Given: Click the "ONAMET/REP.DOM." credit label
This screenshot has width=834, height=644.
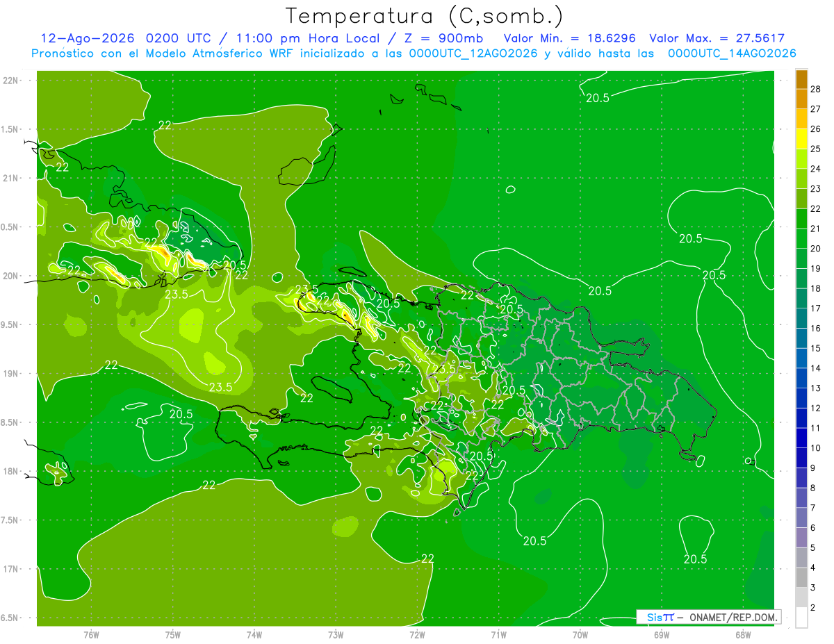Looking at the screenshot, I should coord(733,617).
